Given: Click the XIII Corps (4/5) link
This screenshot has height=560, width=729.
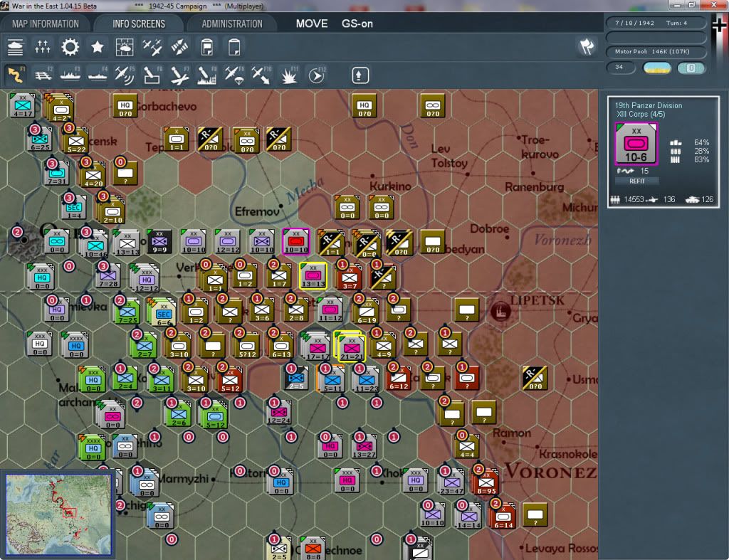Looking at the screenshot, I should (x=641, y=115).
